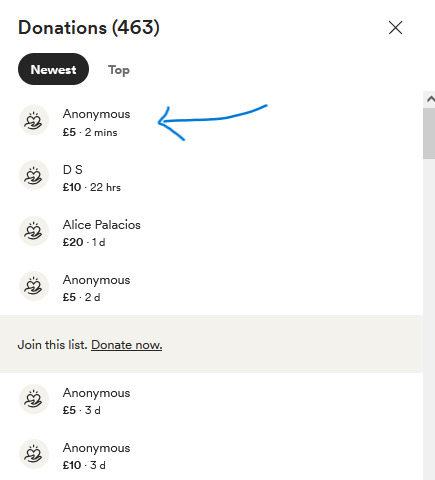Click the heart icon beside Anonymous £5 2 mins
This screenshot has height=480, width=435.
coord(34,120)
